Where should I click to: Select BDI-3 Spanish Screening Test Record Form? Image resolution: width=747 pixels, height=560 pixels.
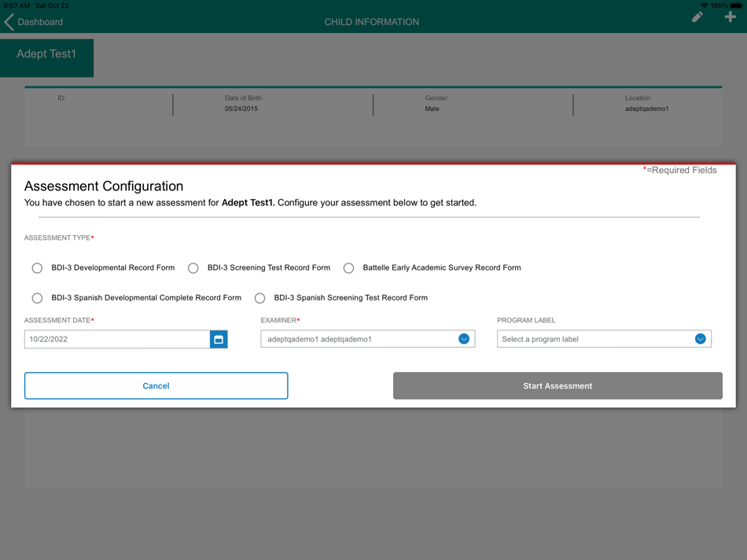(x=259, y=298)
